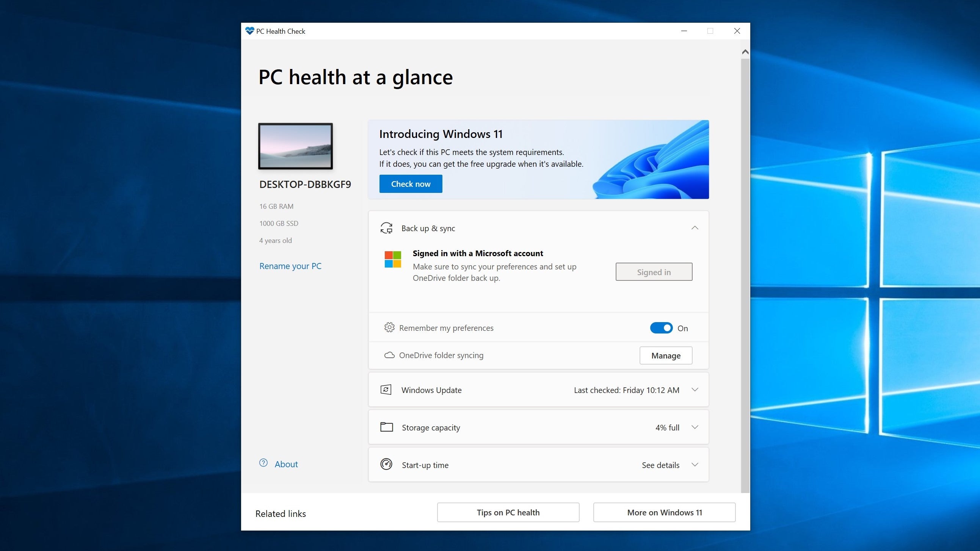The height and width of the screenshot is (551, 980).
Task: Click the Start-up time speedometer icon
Action: coord(386,464)
